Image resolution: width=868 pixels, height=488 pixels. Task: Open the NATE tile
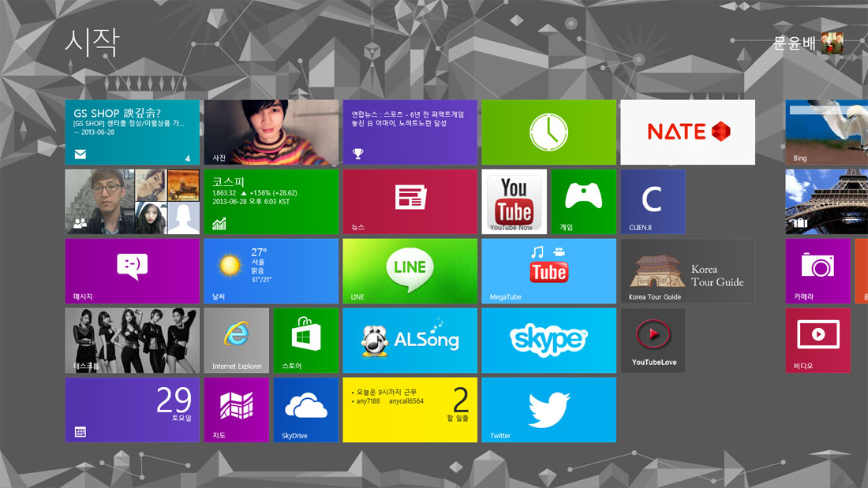click(x=687, y=132)
